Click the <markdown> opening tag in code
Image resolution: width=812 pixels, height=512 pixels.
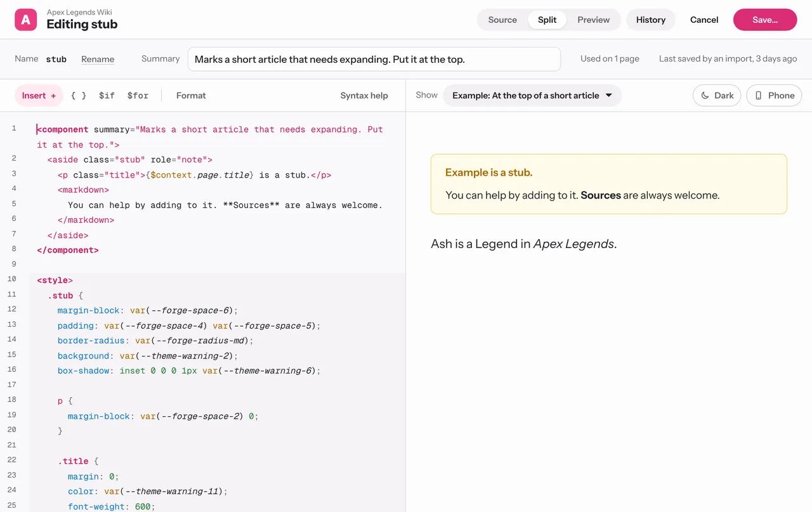[83, 190]
